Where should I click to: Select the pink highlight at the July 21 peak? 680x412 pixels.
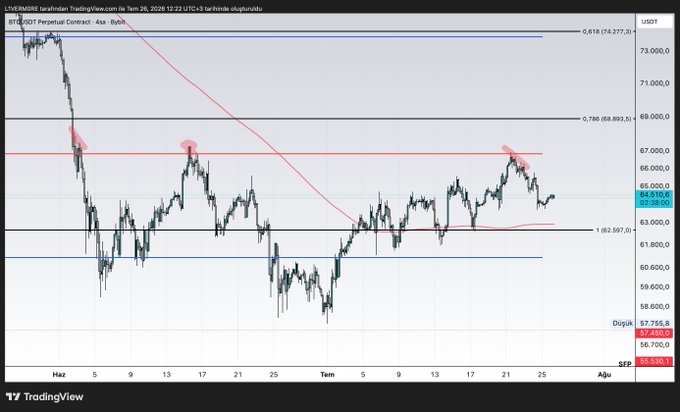coord(516,157)
